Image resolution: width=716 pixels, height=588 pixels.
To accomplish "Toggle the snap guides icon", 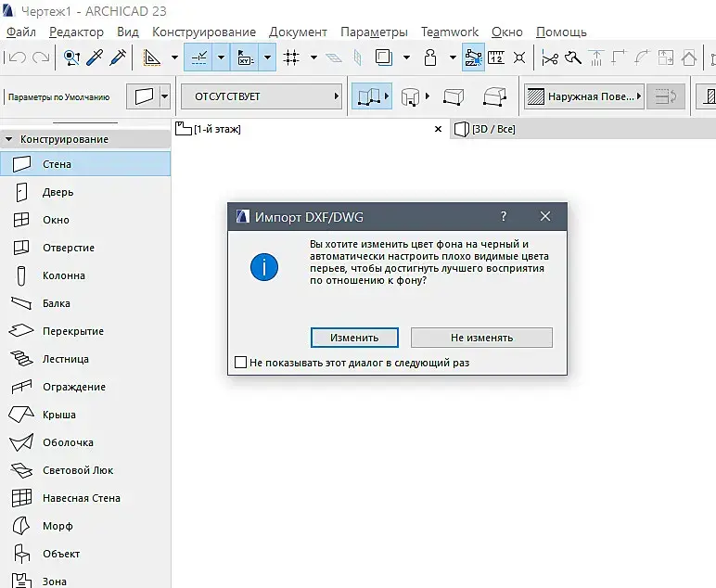I will [x=198, y=58].
